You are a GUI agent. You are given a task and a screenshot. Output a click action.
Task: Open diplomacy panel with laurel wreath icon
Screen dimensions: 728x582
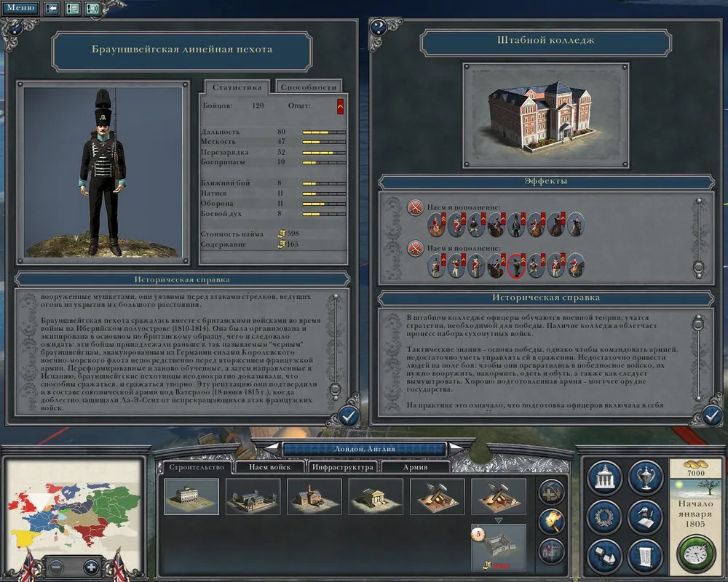tap(604, 517)
